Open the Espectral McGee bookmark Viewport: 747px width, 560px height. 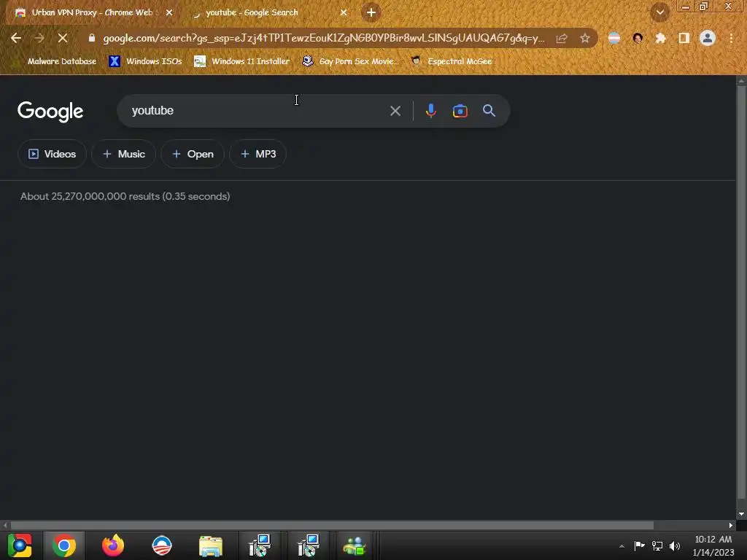[x=452, y=61]
